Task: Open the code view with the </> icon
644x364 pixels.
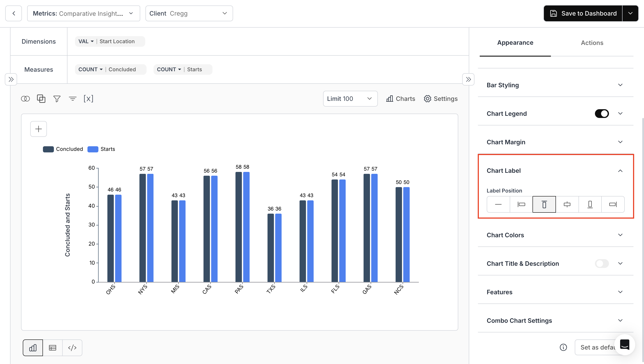Action: tap(72, 348)
